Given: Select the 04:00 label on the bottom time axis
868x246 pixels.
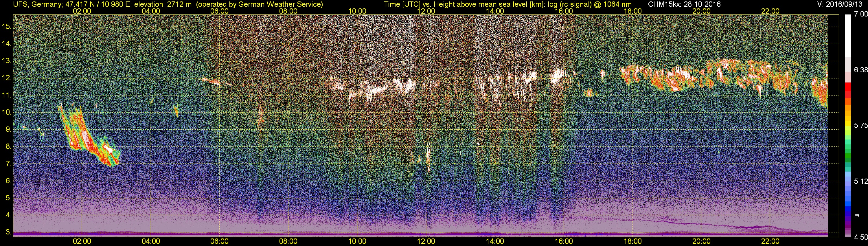Looking at the screenshot, I should [151, 241].
